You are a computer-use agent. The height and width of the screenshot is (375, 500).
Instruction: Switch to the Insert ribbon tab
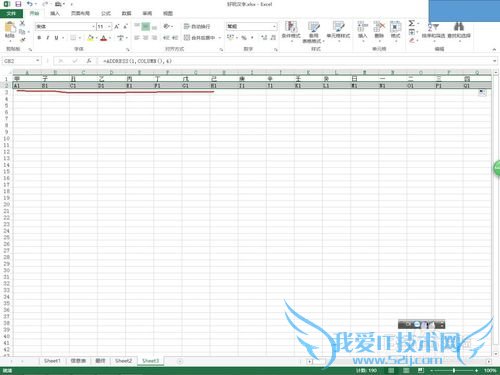coord(55,13)
